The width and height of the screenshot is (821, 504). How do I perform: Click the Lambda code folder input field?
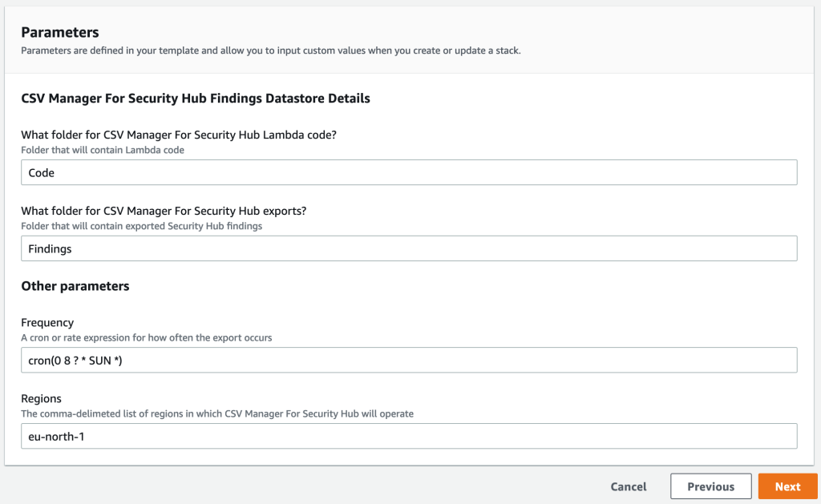click(409, 172)
